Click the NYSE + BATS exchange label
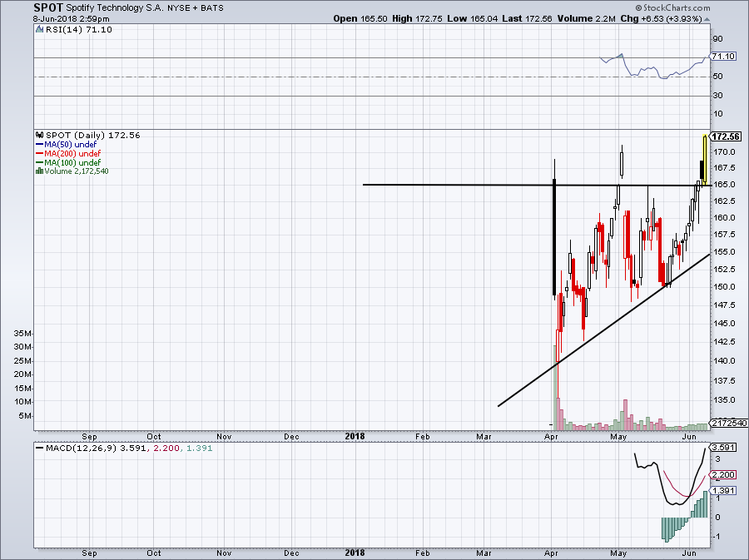 point(196,8)
